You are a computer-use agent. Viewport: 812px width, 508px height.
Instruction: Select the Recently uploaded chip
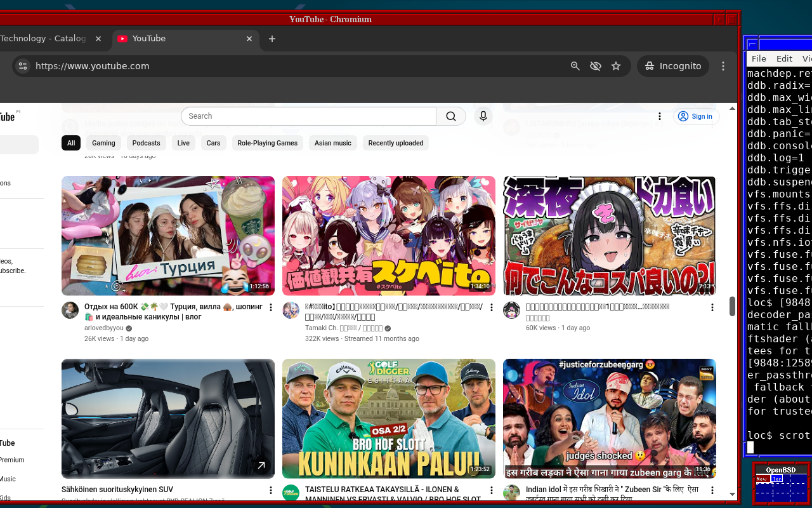[x=396, y=143]
